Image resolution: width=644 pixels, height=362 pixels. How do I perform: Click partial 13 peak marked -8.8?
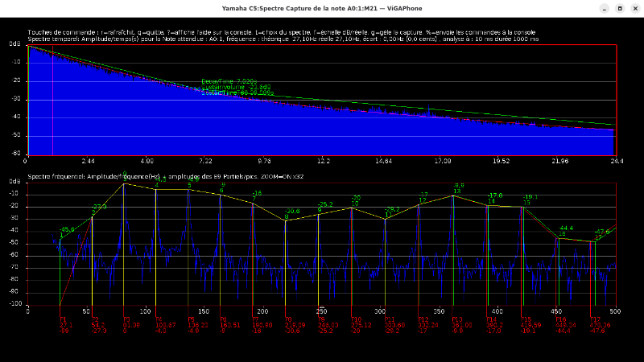pyautogui.click(x=453, y=195)
